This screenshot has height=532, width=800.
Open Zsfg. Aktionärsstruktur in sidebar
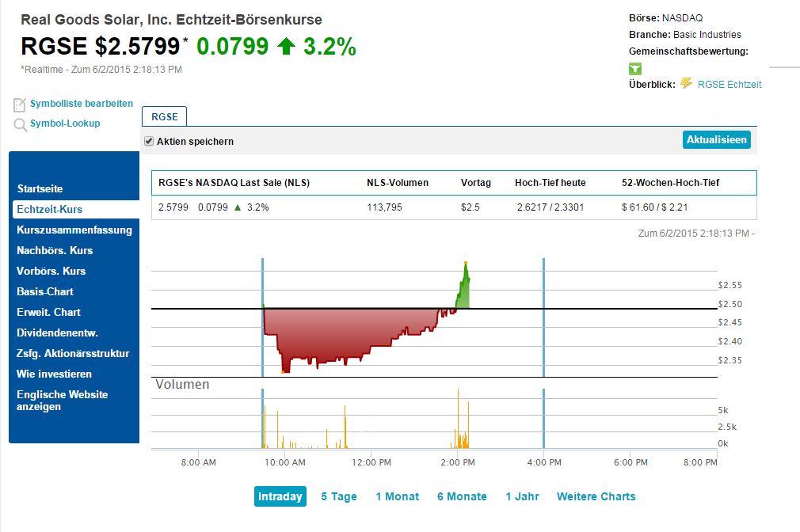point(72,353)
